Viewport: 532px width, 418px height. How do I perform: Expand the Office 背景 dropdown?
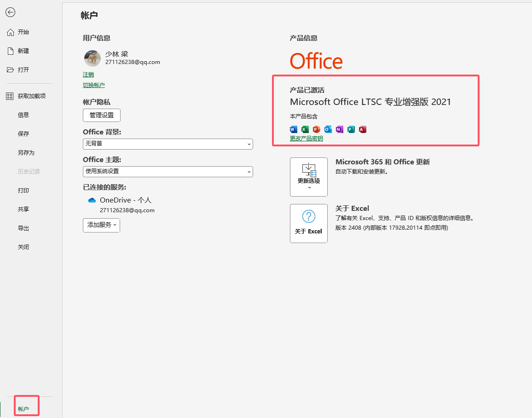[x=168, y=144]
